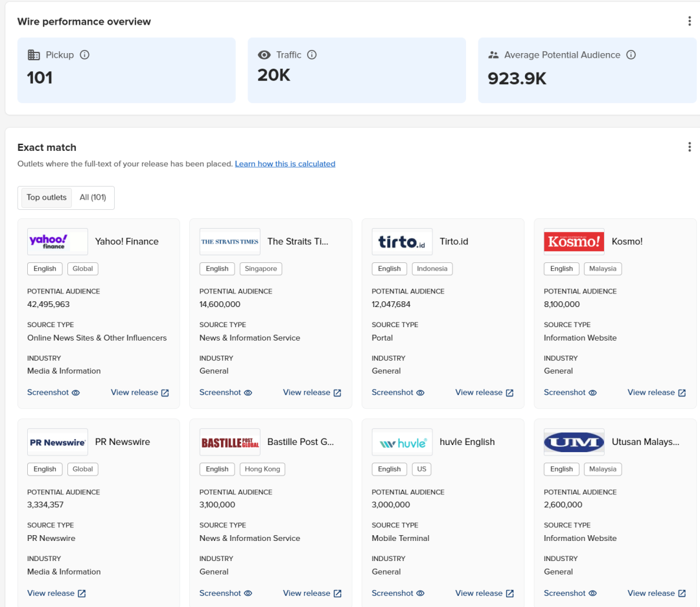Screen dimensions: 700x607
Task: Click the Global tag on Yahoo! Finance
Action: pyautogui.click(x=82, y=269)
